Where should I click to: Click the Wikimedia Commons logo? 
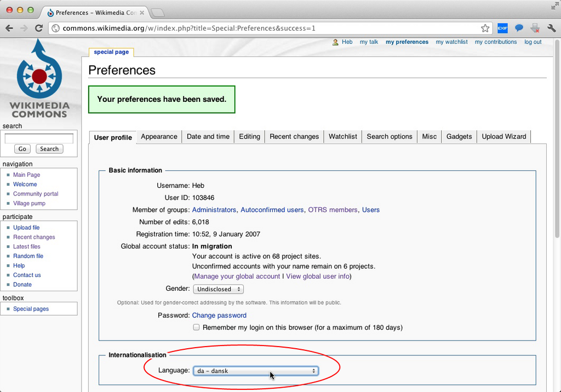(39, 79)
